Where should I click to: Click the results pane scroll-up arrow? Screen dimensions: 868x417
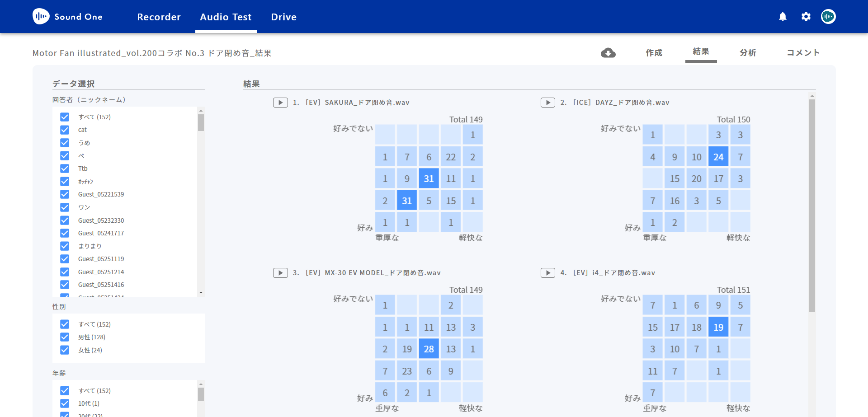812,96
